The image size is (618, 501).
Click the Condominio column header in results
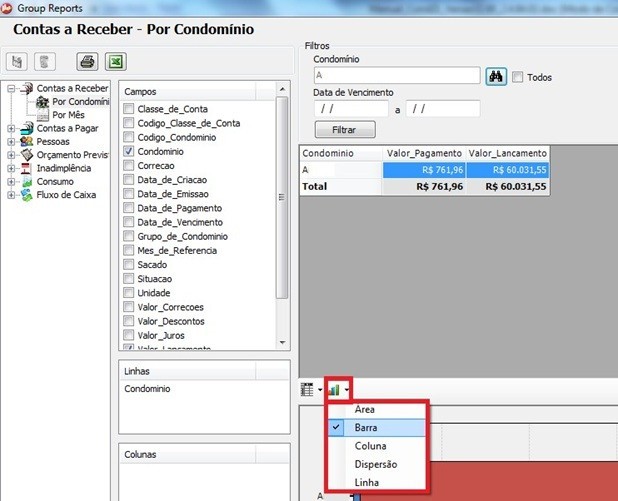point(341,153)
